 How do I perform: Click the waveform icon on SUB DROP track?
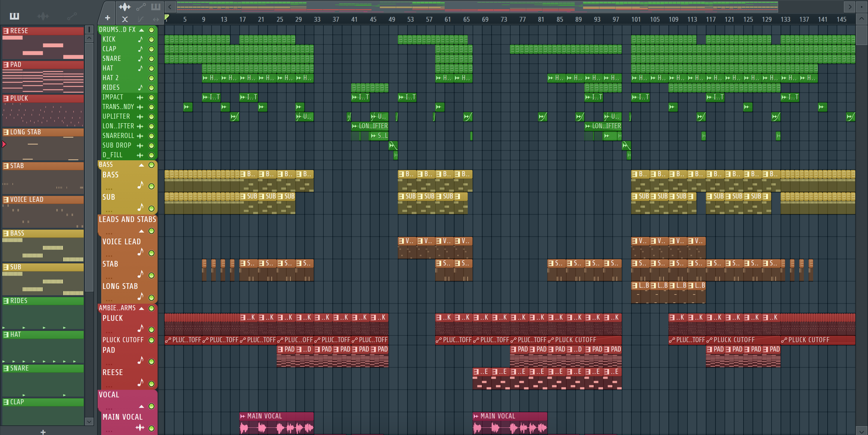point(140,146)
